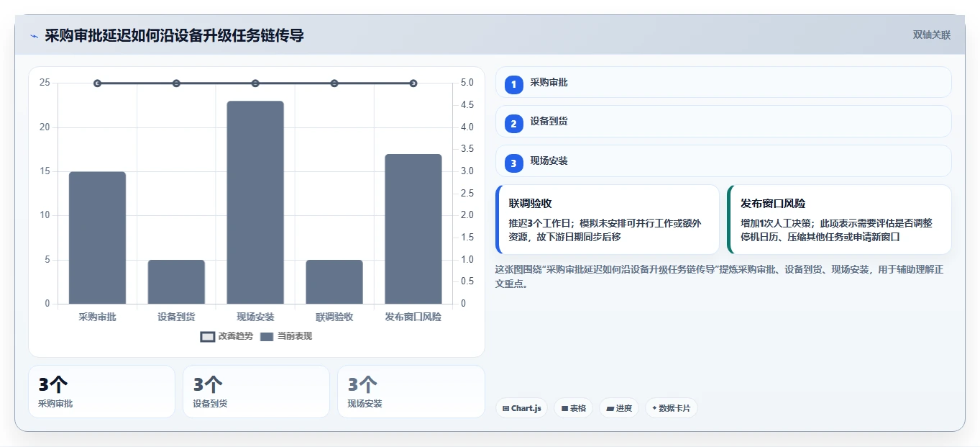Image resolution: width=980 pixels, height=447 pixels.
Task: Click the right axis value 2.5
Action: 467,194
